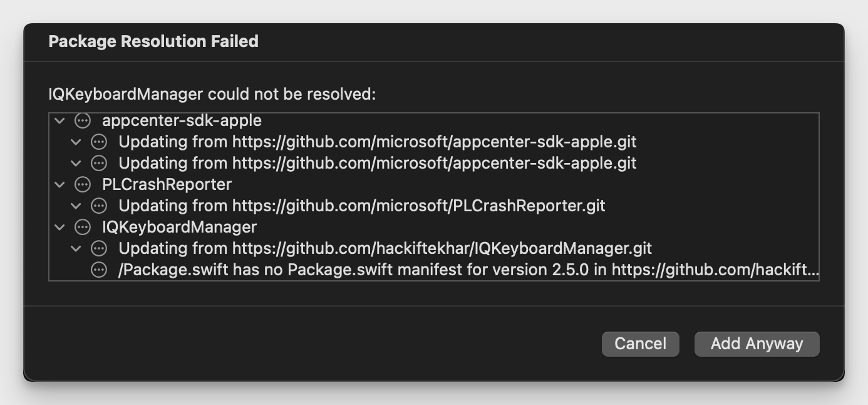Select the appcenter-sdk-apple row label
The width and height of the screenshot is (868, 405).
click(182, 120)
